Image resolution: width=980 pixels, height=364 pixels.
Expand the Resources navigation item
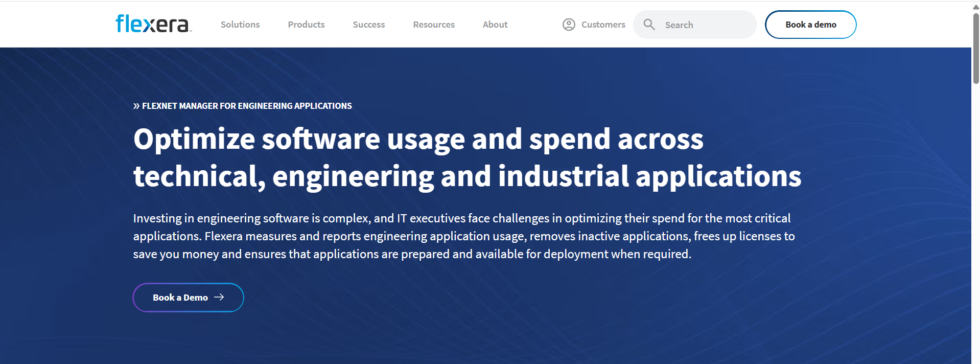(x=433, y=25)
